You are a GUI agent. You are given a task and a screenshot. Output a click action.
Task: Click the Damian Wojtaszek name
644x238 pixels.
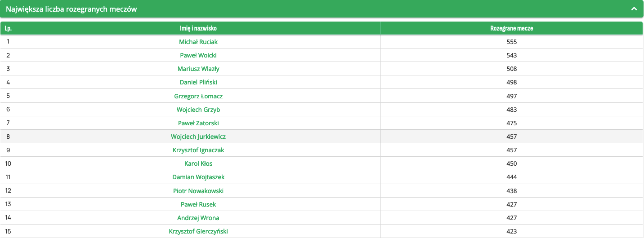[198, 177]
